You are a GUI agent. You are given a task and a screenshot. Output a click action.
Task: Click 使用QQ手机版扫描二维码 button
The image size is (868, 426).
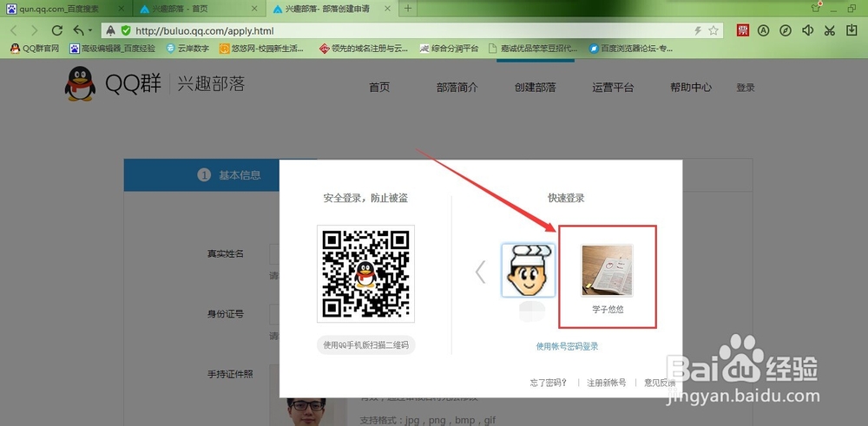coord(366,344)
